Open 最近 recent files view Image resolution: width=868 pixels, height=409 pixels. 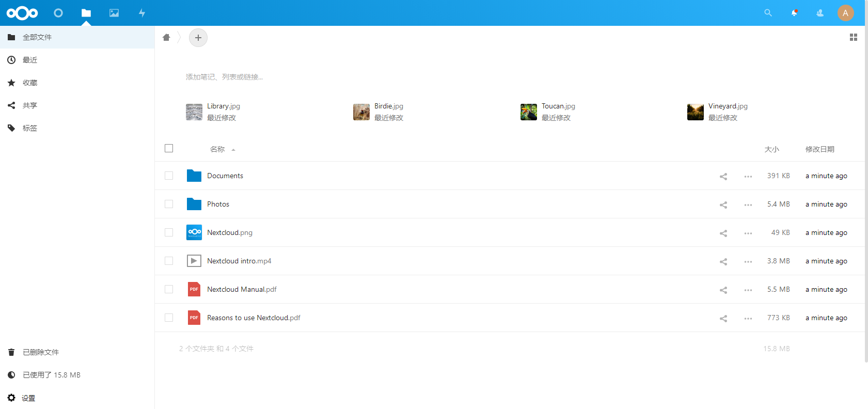[77, 60]
